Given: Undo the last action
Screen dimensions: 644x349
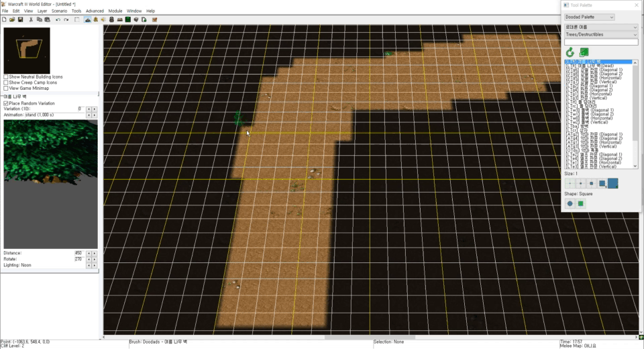Looking at the screenshot, I should pos(58,19).
